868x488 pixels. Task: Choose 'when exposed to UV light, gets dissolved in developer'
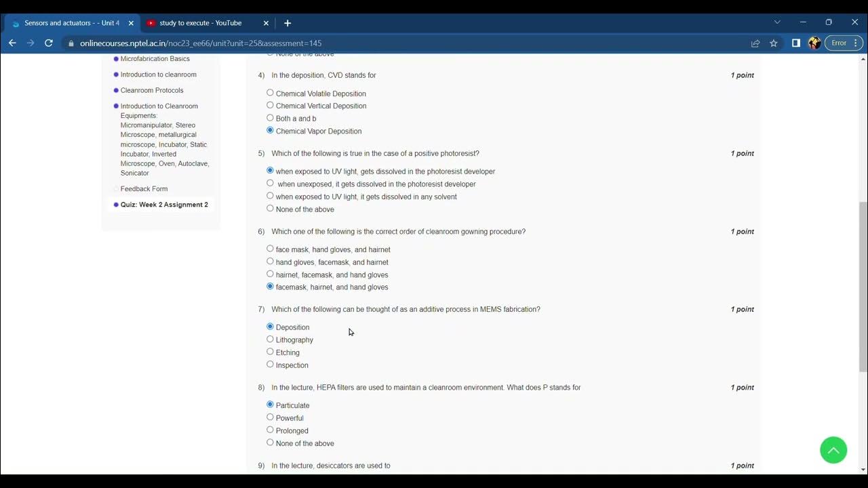coord(270,171)
